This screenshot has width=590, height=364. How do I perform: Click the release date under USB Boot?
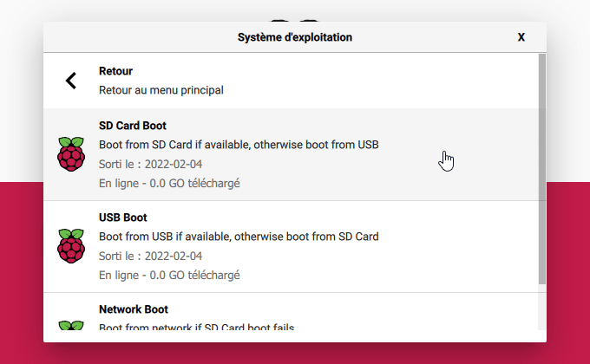(x=150, y=256)
